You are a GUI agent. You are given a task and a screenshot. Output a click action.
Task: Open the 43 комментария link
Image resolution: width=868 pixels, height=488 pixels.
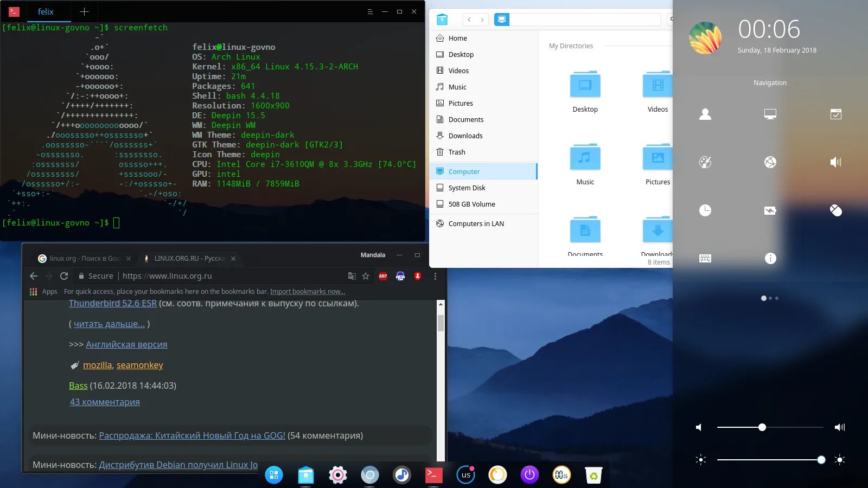105,402
